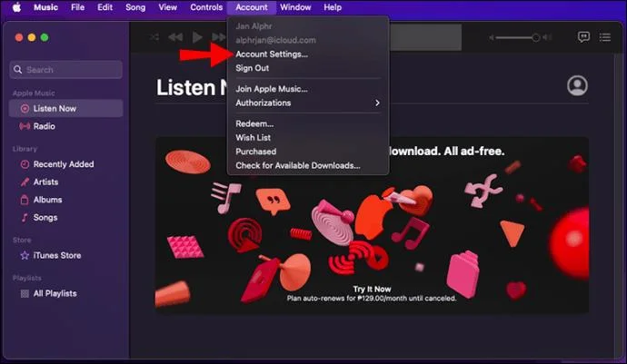Select Listen Now in sidebar
Screen dimensions: 627x364
click(x=65, y=108)
